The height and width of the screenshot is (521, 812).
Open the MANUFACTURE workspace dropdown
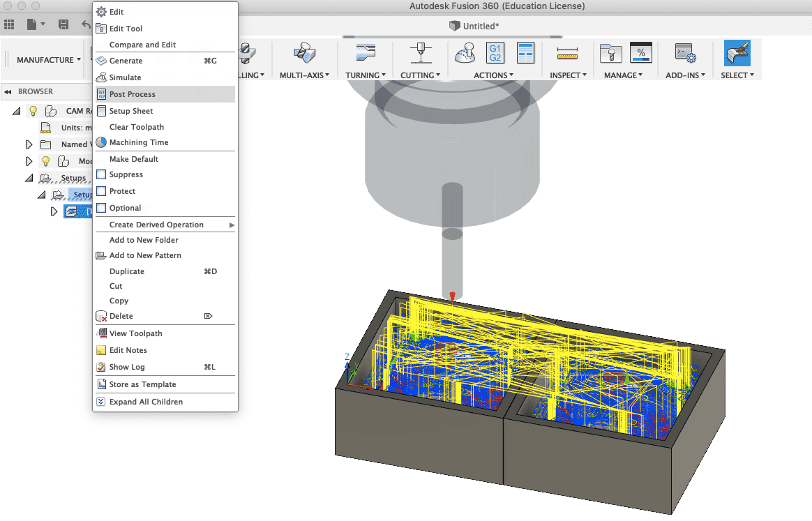tap(49, 60)
